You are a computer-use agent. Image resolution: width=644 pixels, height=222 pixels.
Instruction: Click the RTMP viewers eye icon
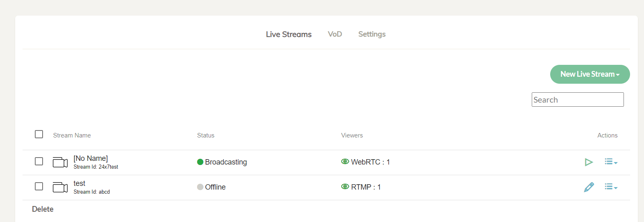[345, 187]
